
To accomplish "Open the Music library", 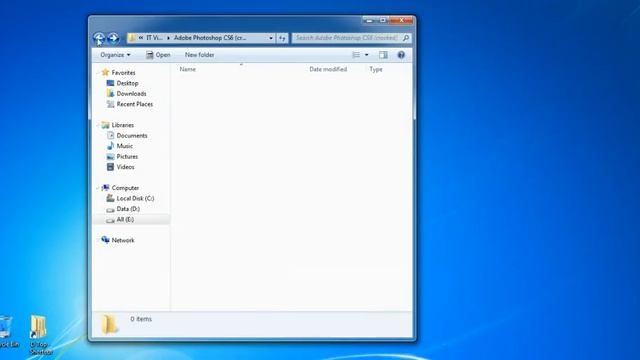I will coord(124,146).
